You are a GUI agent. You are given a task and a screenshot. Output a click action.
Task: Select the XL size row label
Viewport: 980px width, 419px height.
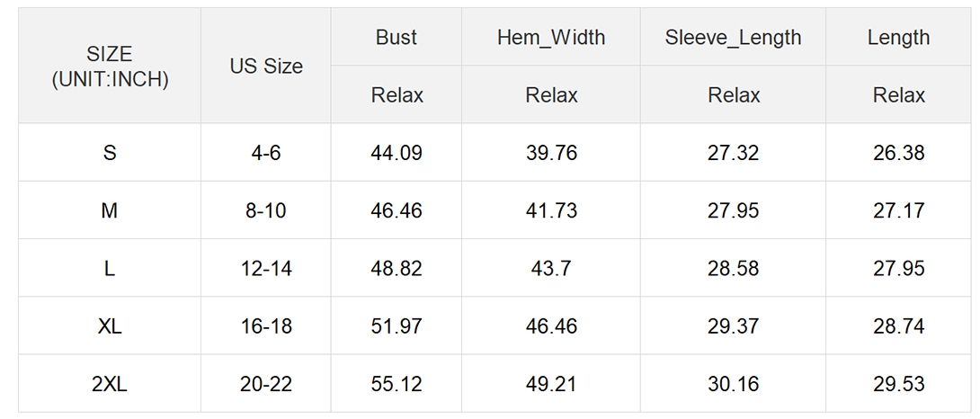[x=110, y=325]
